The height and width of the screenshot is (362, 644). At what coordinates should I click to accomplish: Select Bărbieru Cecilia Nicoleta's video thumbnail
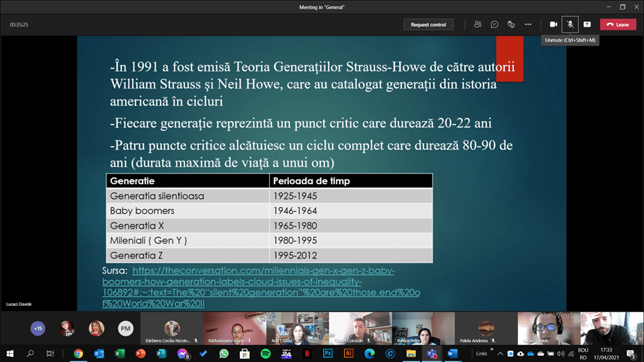pos(172,328)
